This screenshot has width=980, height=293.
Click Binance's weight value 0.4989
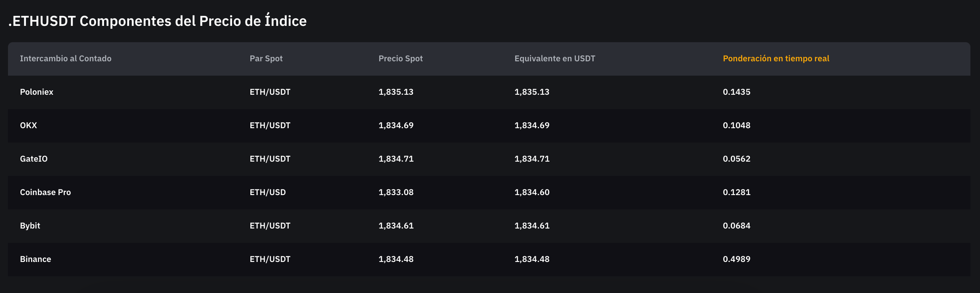(x=736, y=259)
